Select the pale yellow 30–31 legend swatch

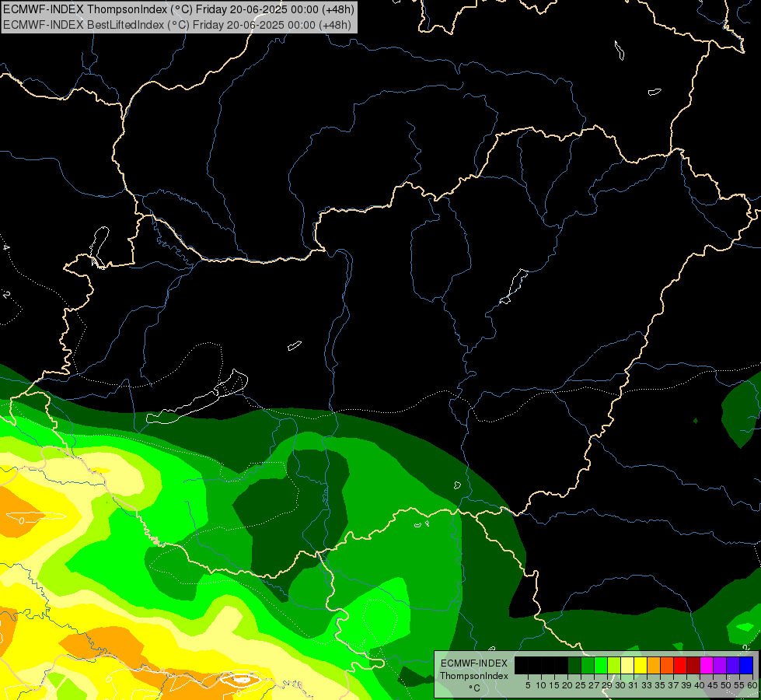tap(627, 665)
